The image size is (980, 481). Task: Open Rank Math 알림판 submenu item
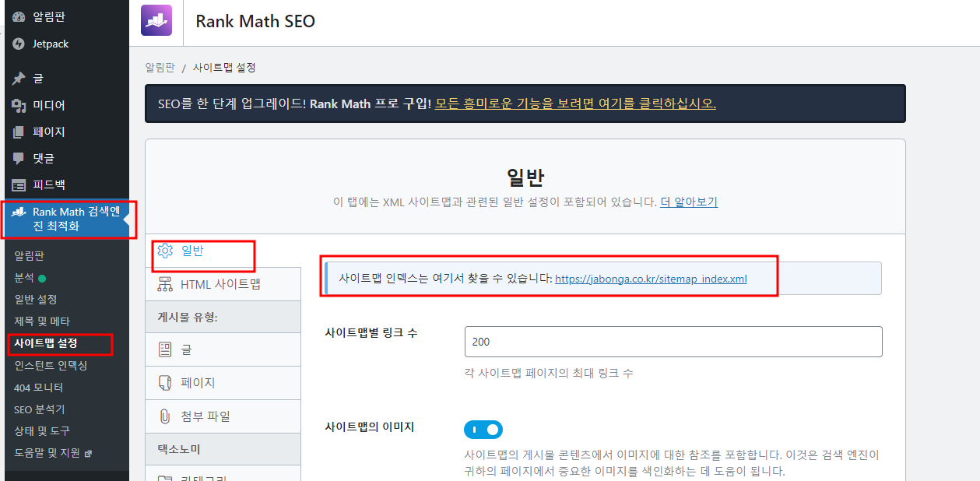(x=30, y=255)
